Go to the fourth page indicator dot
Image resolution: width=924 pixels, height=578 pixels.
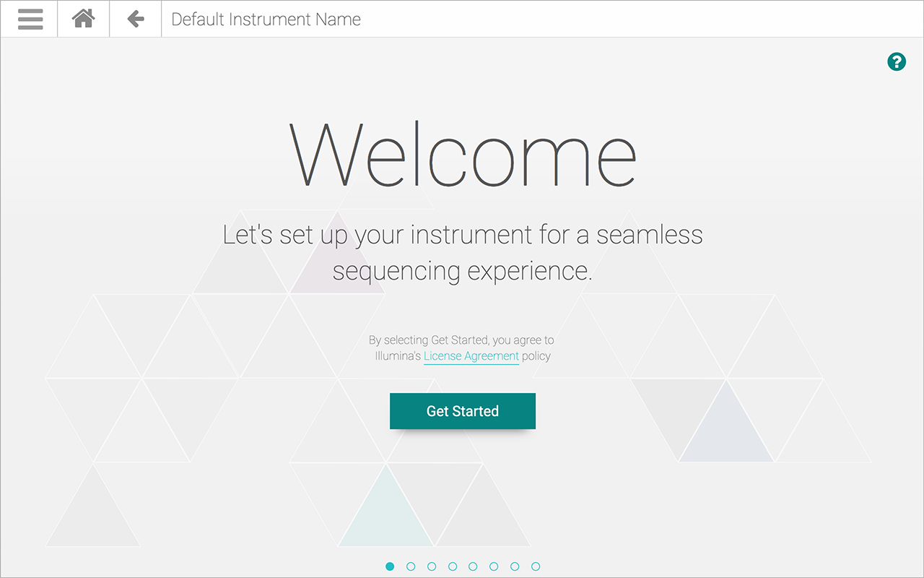tap(453, 566)
